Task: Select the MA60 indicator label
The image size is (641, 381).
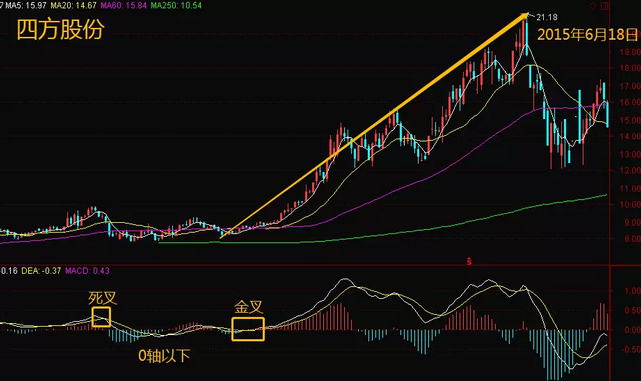Action: tap(123, 5)
